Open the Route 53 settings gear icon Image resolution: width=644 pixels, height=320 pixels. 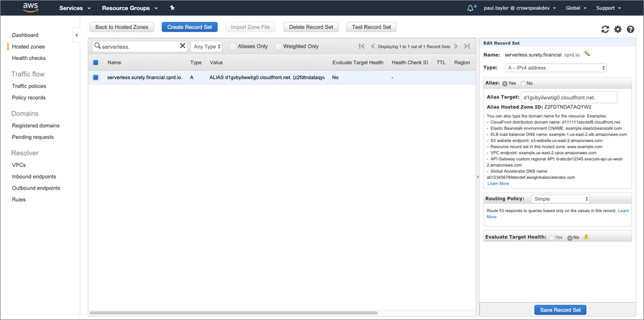click(617, 29)
